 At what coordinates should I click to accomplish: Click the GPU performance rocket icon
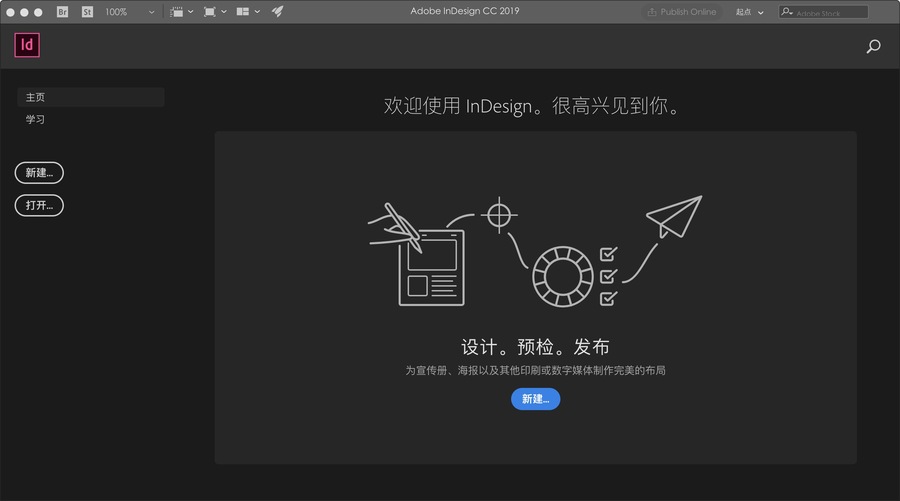coord(278,11)
